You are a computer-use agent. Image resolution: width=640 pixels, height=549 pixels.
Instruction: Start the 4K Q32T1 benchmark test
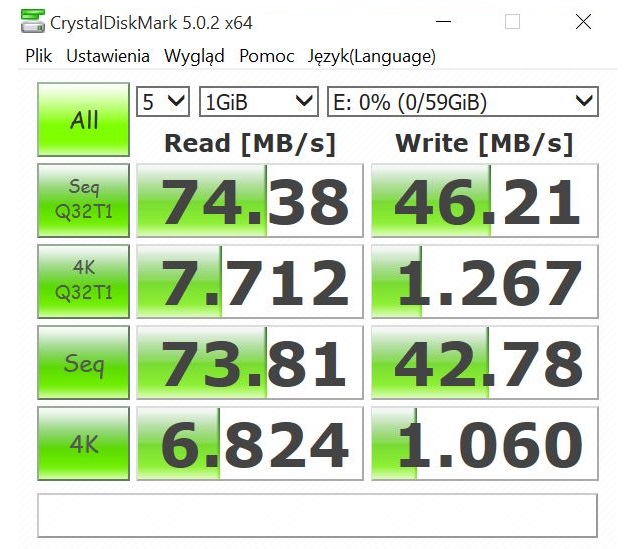(84, 281)
